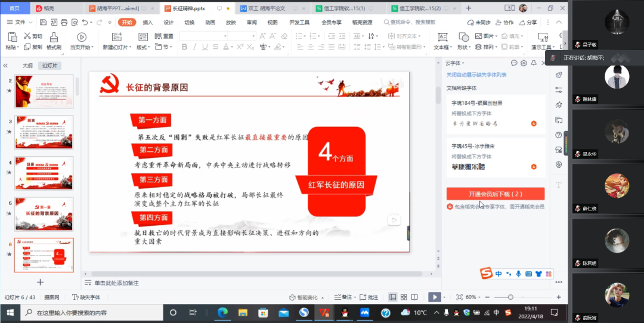The height and width of the screenshot is (323, 644).
Task: Expand Section (节) dropdown
Action: coord(171,47)
